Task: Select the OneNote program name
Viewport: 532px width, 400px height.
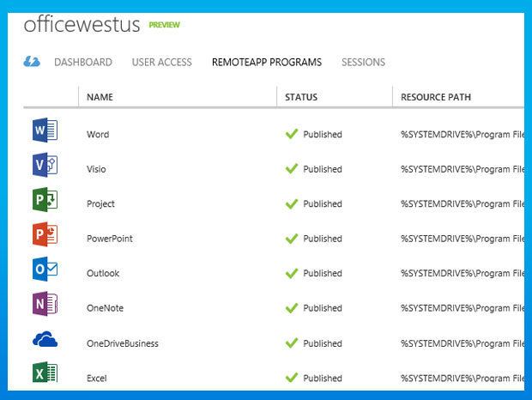Action: [x=106, y=308]
